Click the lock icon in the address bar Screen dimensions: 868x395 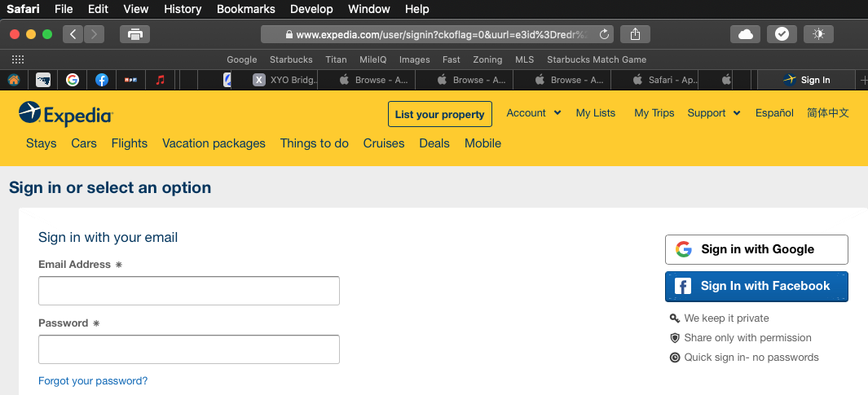coord(289,34)
